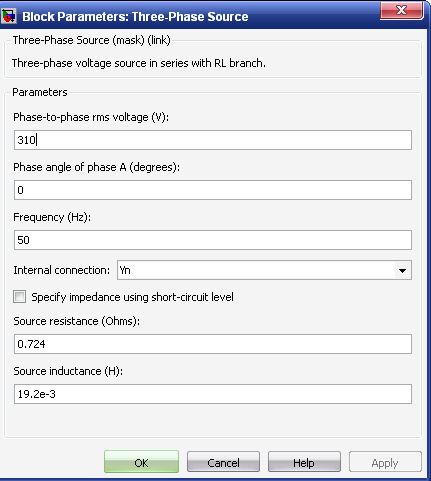Click the Source resistance (Ohms) field
Image resolution: width=431 pixels, height=481 pixels.
(x=213, y=344)
